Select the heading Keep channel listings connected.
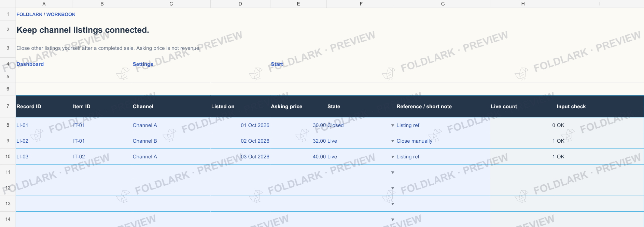The height and width of the screenshot is (227, 644). 83,30
